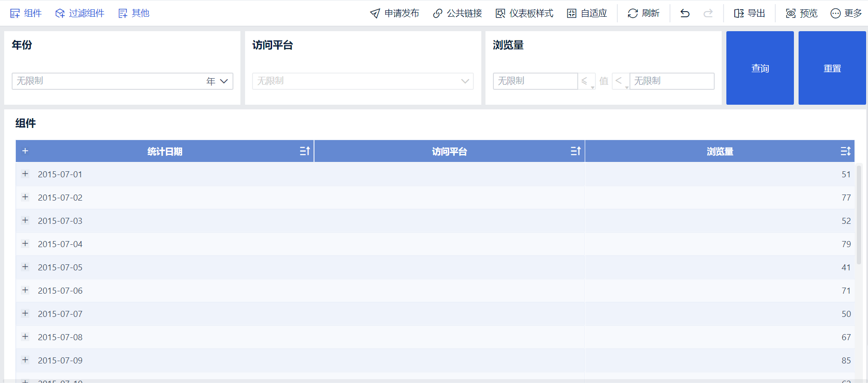Click the 重置 reset button
Image resolution: width=868 pixels, height=383 pixels.
tap(832, 68)
